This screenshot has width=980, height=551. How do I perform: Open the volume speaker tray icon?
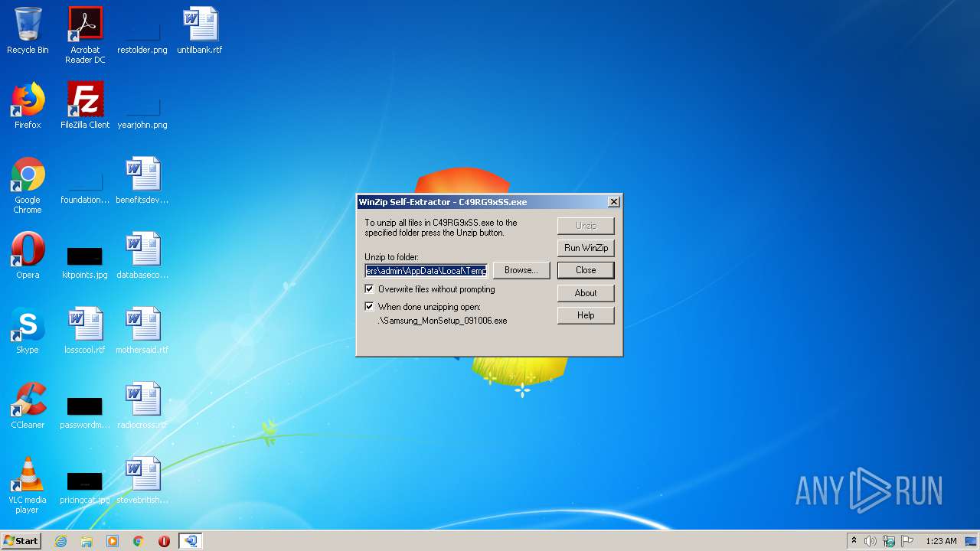click(x=871, y=541)
